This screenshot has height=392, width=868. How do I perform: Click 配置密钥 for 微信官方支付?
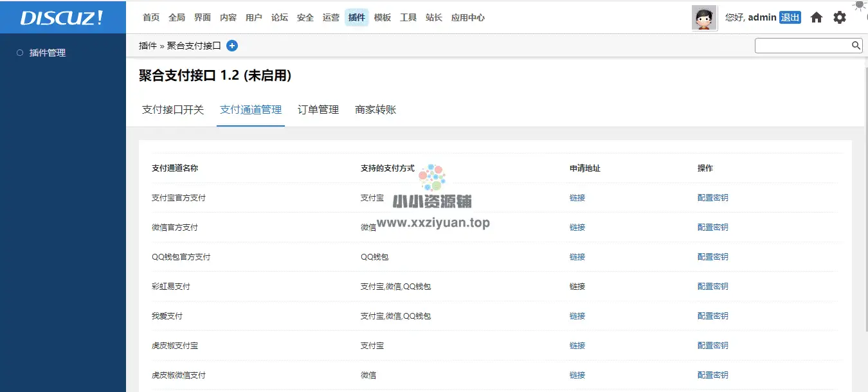(x=712, y=227)
